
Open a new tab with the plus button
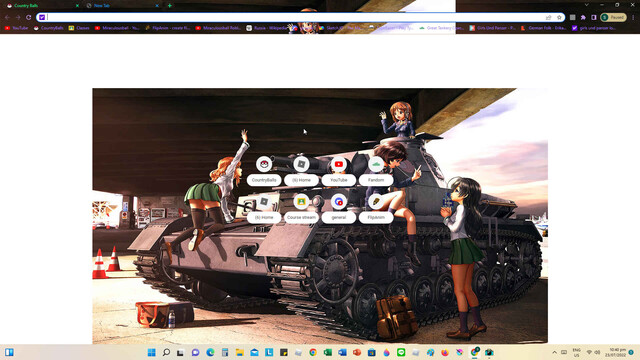(169, 6)
